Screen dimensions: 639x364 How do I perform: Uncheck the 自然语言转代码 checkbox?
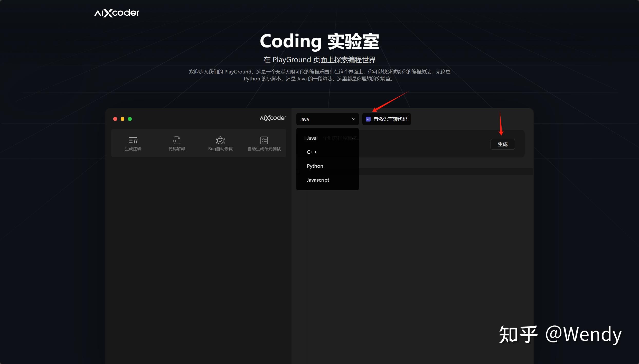368,119
